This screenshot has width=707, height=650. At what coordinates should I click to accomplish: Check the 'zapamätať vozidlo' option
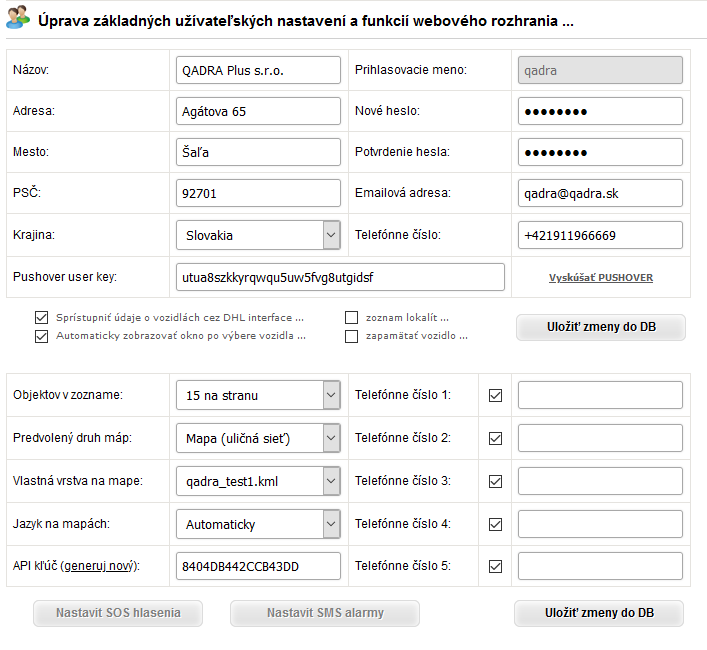352,336
